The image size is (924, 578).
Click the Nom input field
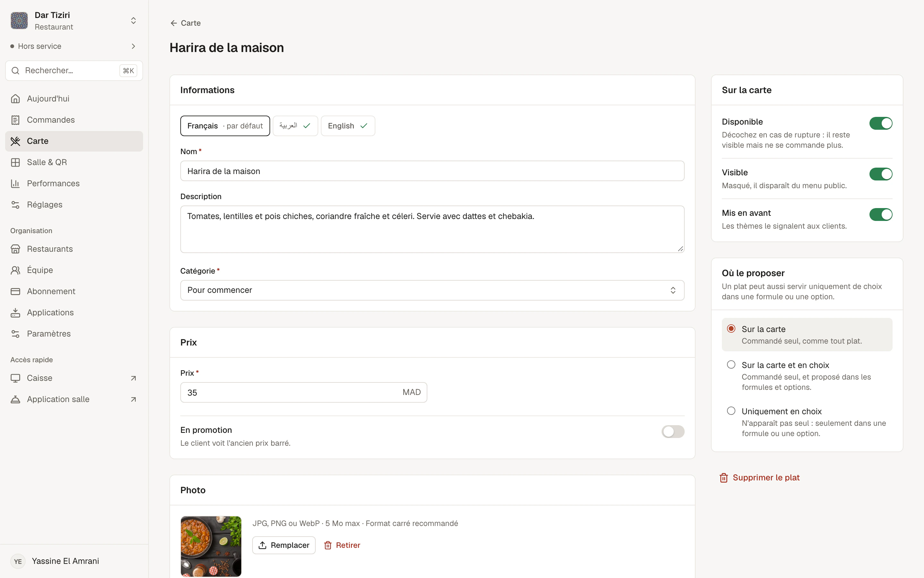click(x=432, y=171)
